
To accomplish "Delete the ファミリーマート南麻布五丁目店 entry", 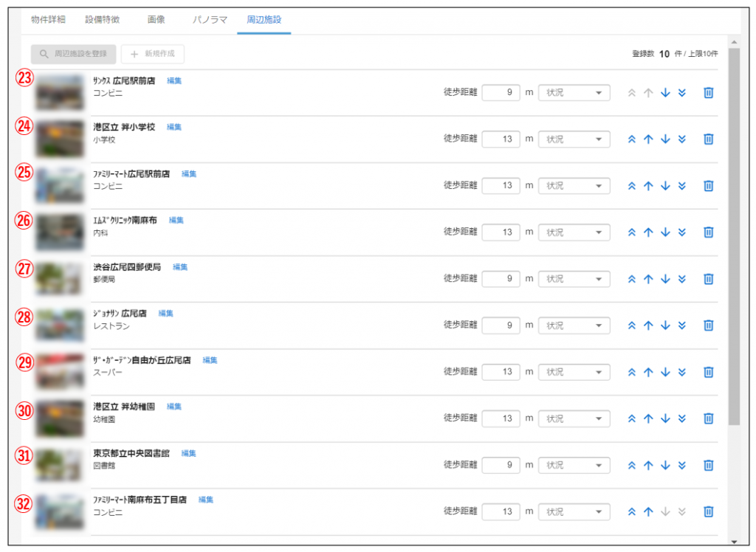I will pos(708,511).
